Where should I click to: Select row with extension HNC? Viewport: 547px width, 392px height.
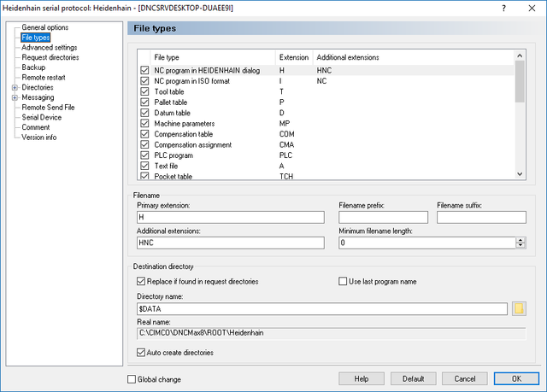tap(326, 70)
